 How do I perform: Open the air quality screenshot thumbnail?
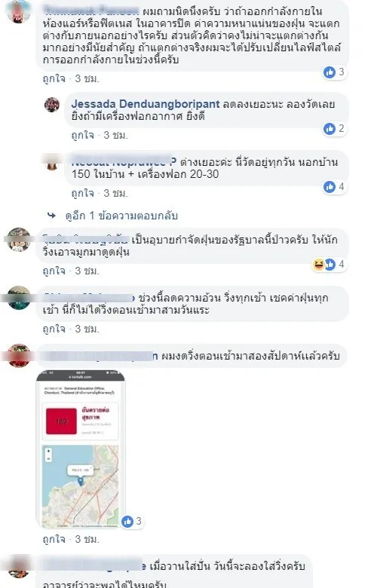pos(81,449)
